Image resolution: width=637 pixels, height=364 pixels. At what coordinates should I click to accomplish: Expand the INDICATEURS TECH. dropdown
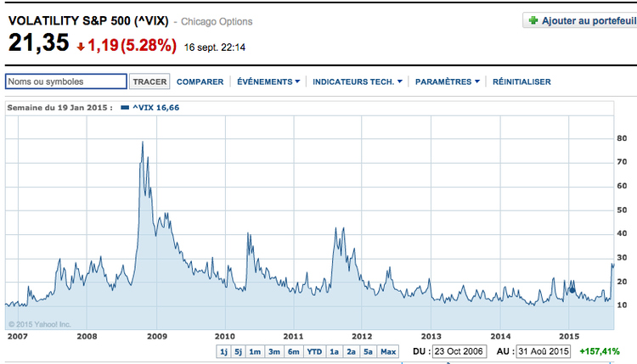pos(358,82)
